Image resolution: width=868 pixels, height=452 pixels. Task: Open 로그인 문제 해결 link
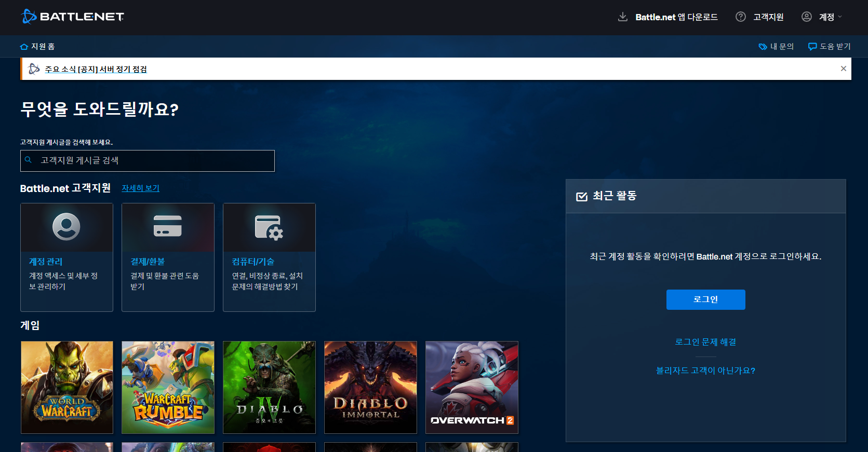[705, 342]
